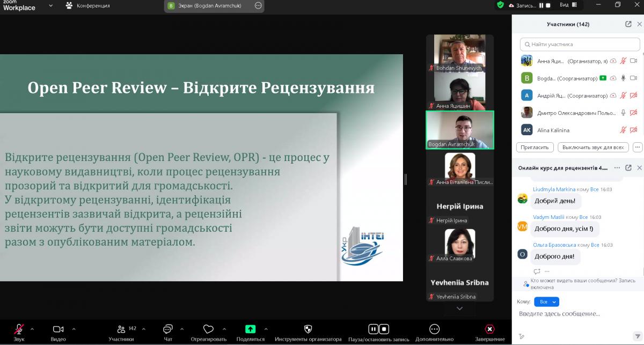Viewport: 644px width, 345px height.
Task: Click Выключить звук для всех button
Action: [594, 147]
